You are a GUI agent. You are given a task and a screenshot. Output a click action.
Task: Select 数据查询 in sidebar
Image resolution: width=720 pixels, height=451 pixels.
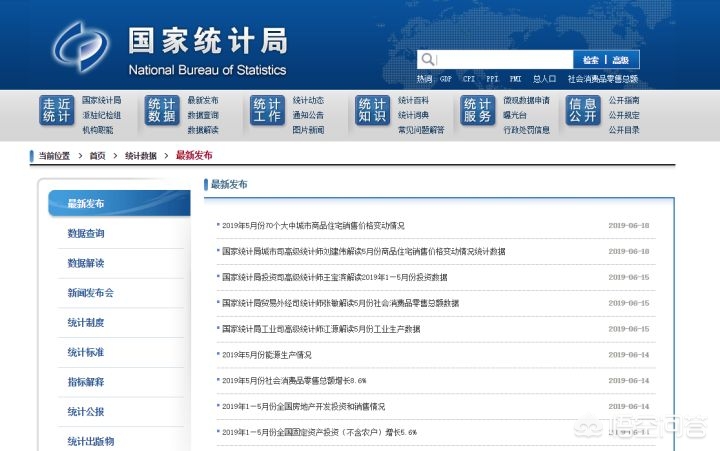coord(86,233)
